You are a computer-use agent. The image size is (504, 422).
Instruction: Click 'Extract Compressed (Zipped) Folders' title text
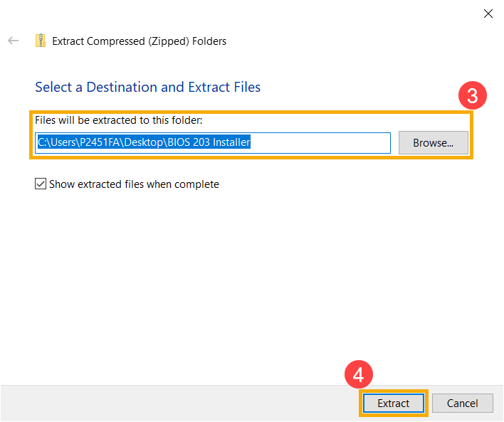click(x=140, y=41)
